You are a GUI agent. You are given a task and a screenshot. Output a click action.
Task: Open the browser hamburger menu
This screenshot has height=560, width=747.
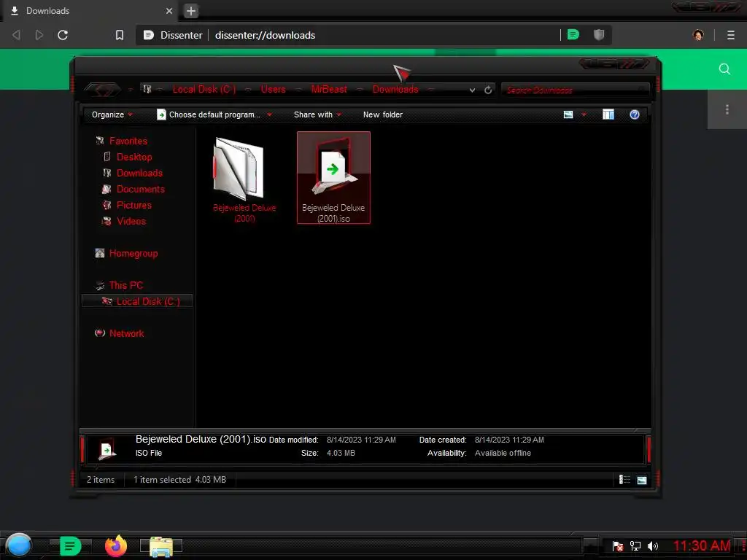[731, 35]
